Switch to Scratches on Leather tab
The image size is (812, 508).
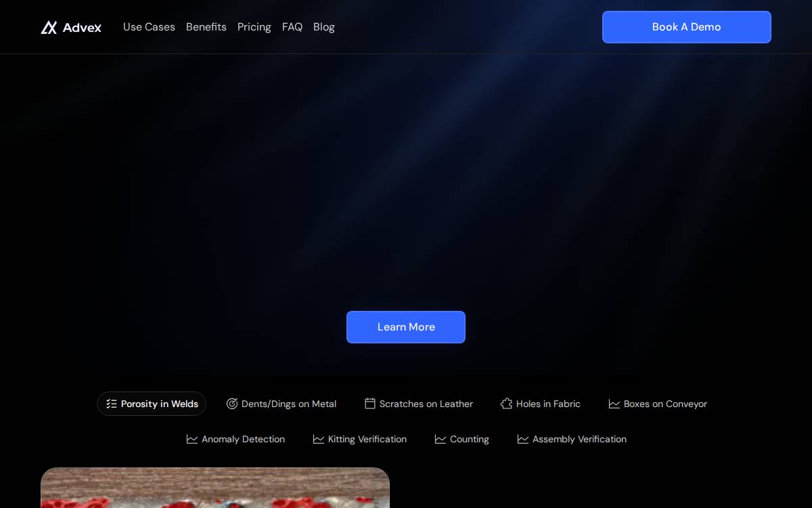click(x=419, y=404)
